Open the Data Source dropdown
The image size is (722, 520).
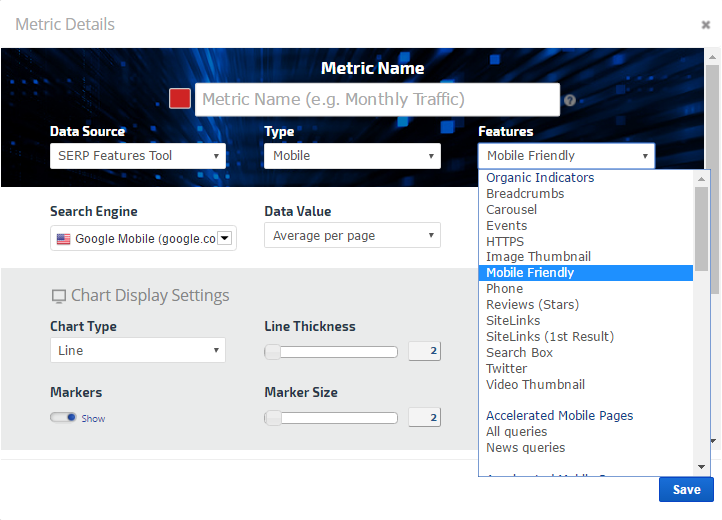(138, 156)
